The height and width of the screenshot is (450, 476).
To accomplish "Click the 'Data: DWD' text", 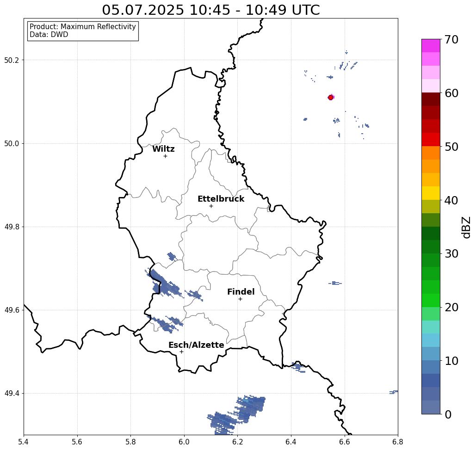I will tap(49, 35).
